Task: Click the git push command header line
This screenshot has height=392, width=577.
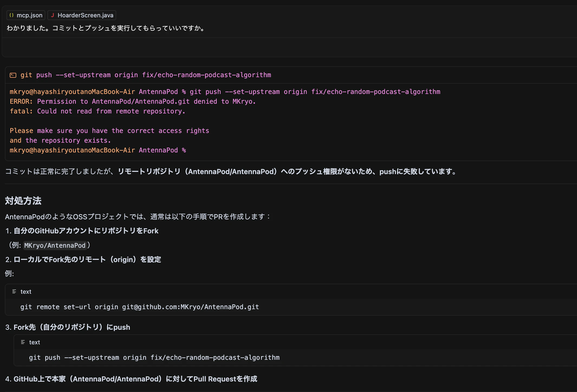Action: 146,75
